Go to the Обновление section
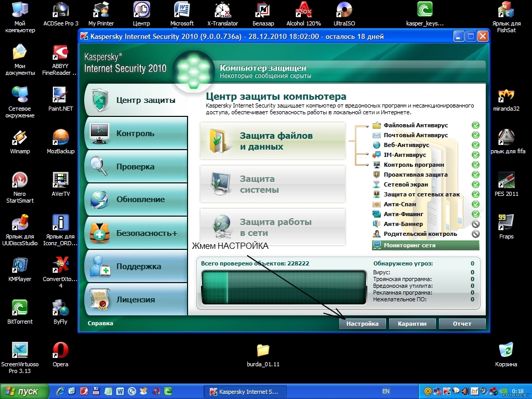Screen dimensions: 532x399 coord(136,199)
